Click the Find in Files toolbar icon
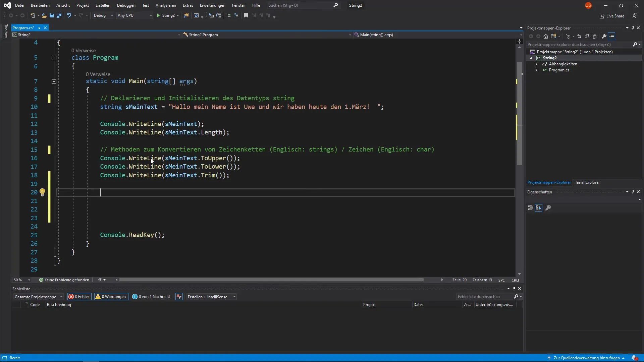Screen dimensions: 644x362 click(186, 15)
